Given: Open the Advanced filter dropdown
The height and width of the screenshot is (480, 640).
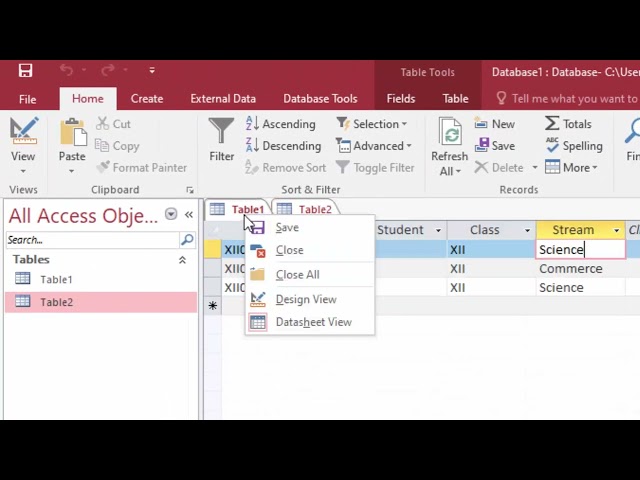Looking at the screenshot, I should [x=374, y=146].
